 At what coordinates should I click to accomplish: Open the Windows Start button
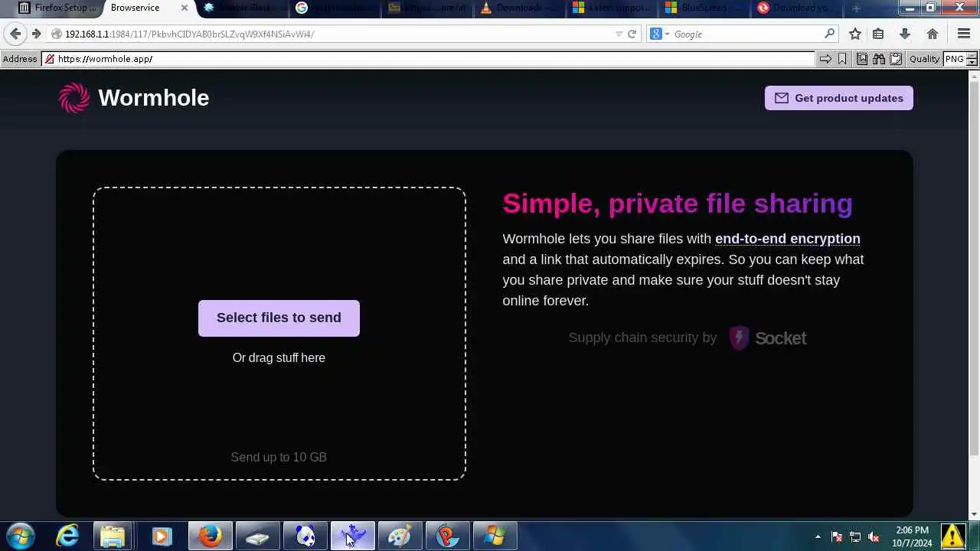click(21, 536)
